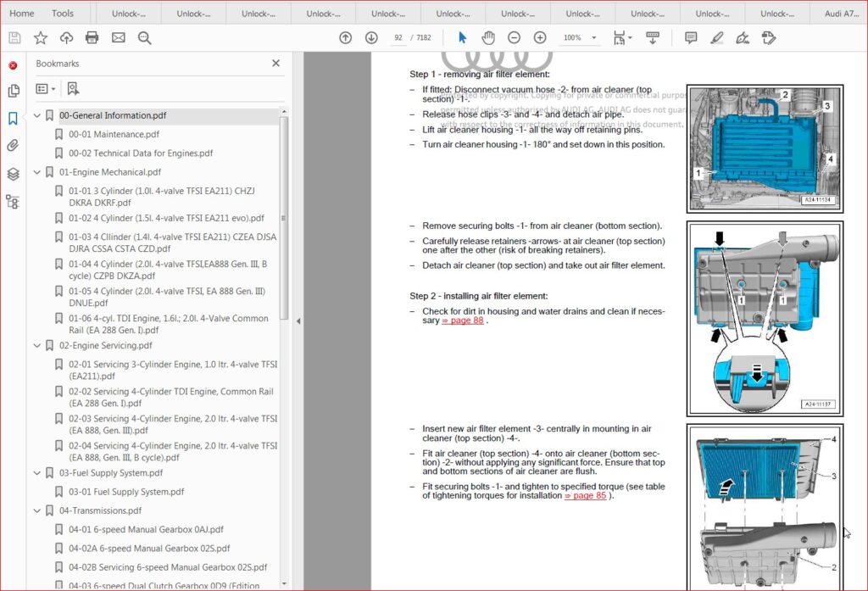Open bookmark 02-02 Servicing 4-Cylinder TDI Engine
Screen dimensions: 868x591
coord(171,397)
